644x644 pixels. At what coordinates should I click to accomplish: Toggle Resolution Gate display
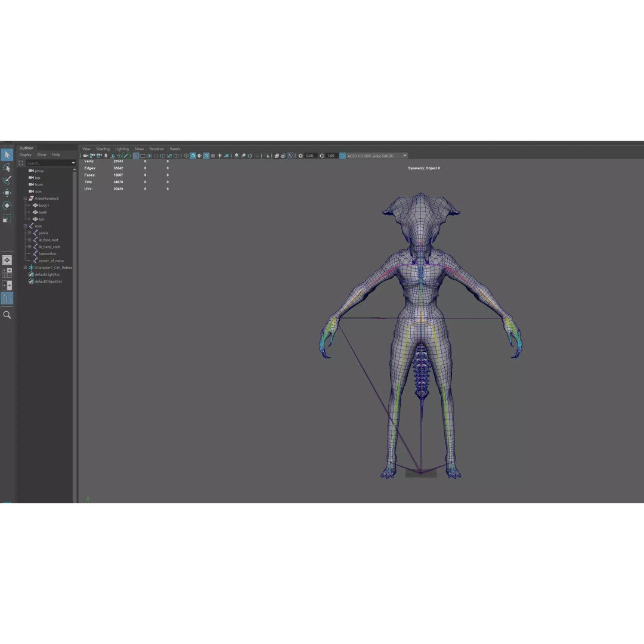[x=150, y=156]
